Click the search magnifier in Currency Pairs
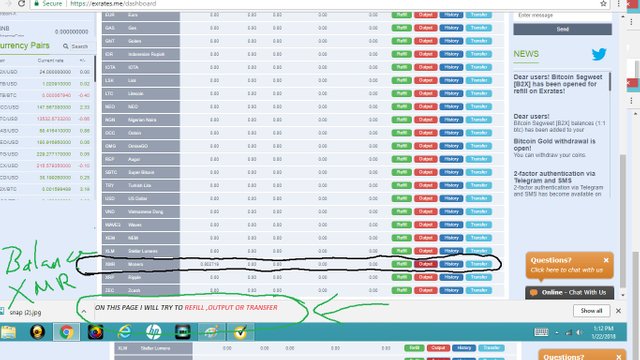 click(x=66, y=46)
